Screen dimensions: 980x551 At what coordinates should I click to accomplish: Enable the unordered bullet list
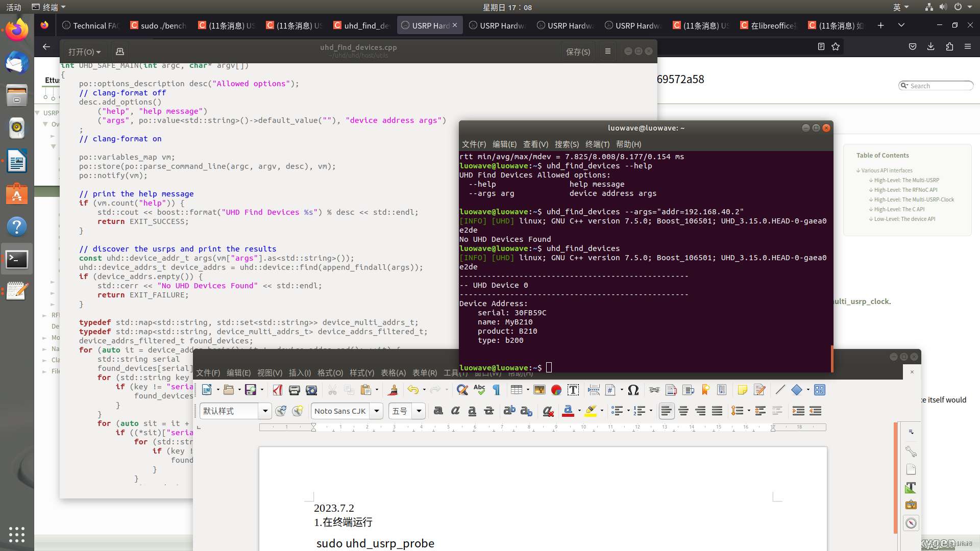(616, 411)
